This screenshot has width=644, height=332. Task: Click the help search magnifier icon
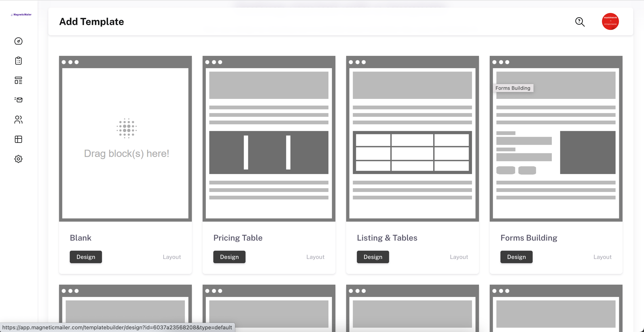pyautogui.click(x=580, y=22)
